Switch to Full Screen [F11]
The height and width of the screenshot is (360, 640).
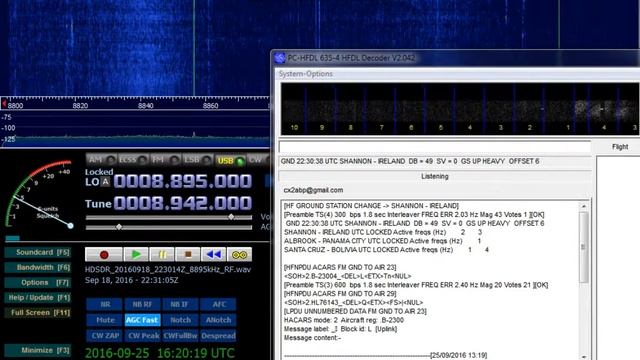pyautogui.click(x=38, y=313)
